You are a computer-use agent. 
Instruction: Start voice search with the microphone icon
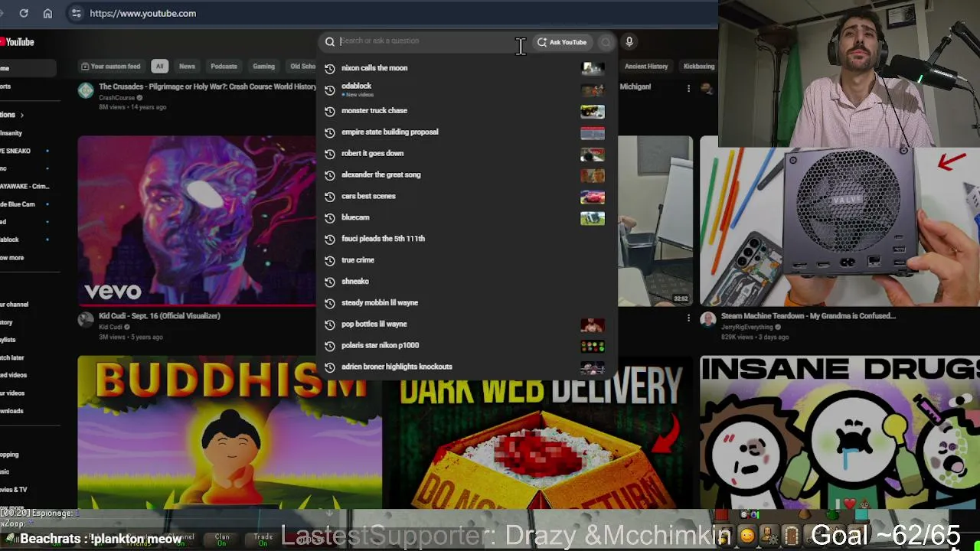pyautogui.click(x=629, y=42)
